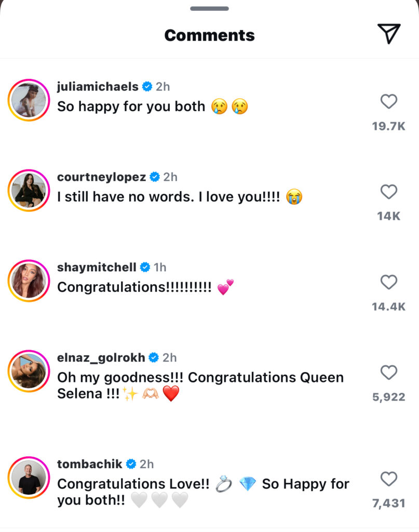The height and width of the screenshot is (532, 419).
Task: Tap heart icon on elnaz_golrokh's comment
Action: (388, 373)
